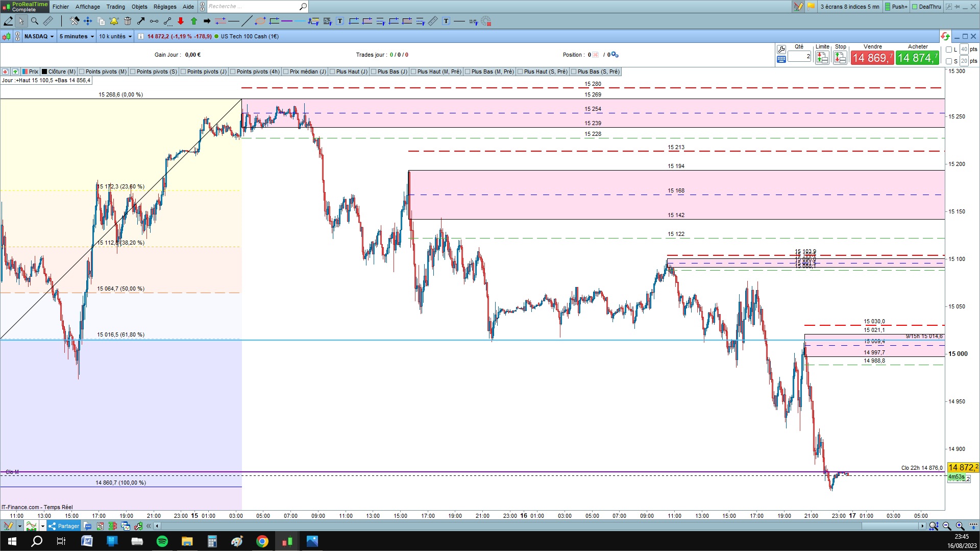Click the Spotify taskbar icon
The height and width of the screenshot is (551, 980).
coord(162,541)
